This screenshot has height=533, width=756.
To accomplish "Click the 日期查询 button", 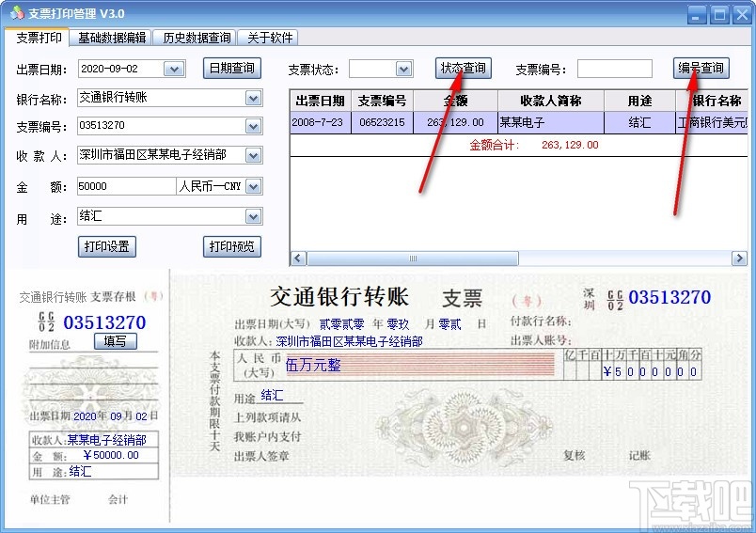I will coord(232,68).
